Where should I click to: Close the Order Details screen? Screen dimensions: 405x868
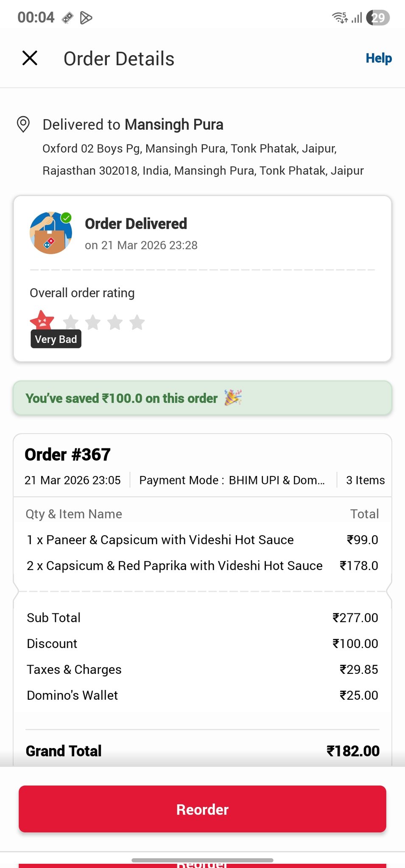[30, 58]
